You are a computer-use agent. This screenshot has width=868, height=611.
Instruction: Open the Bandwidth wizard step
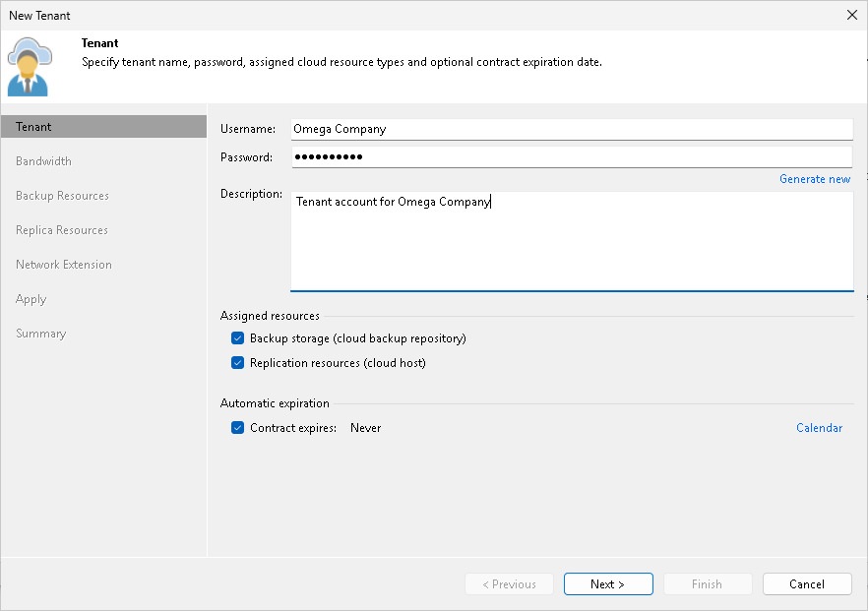tap(43, 160)
